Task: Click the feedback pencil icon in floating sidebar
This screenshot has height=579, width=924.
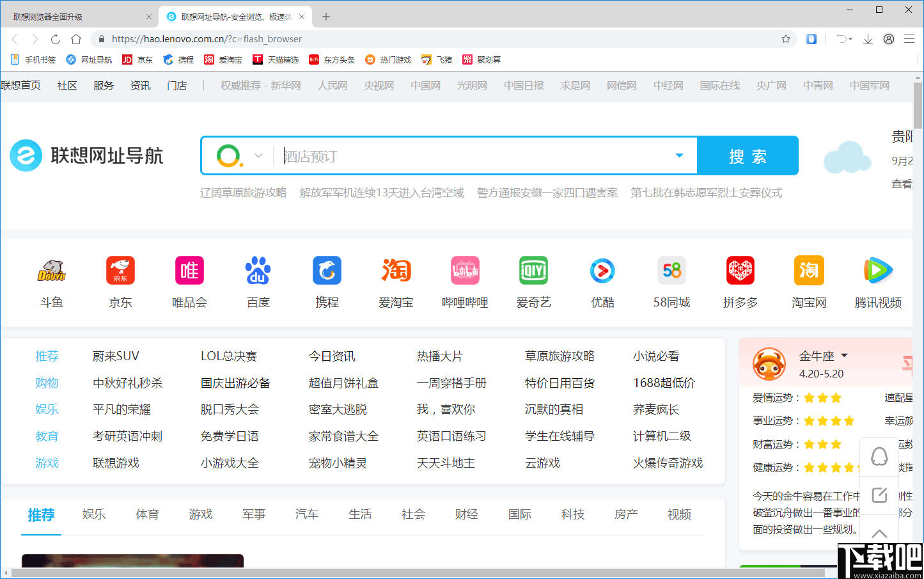Action: tap(879, 494)
